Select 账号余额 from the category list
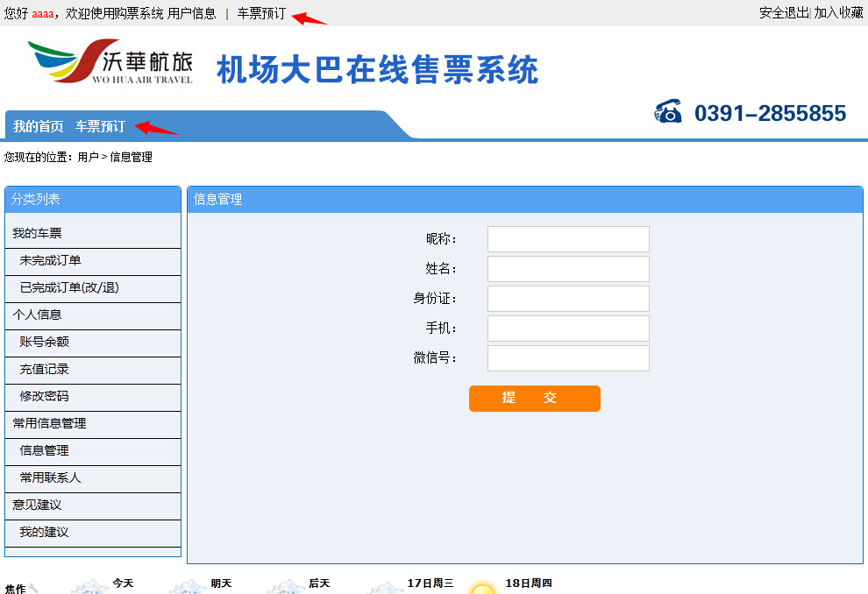The image size is (868, 594). (x=45, y=343)
